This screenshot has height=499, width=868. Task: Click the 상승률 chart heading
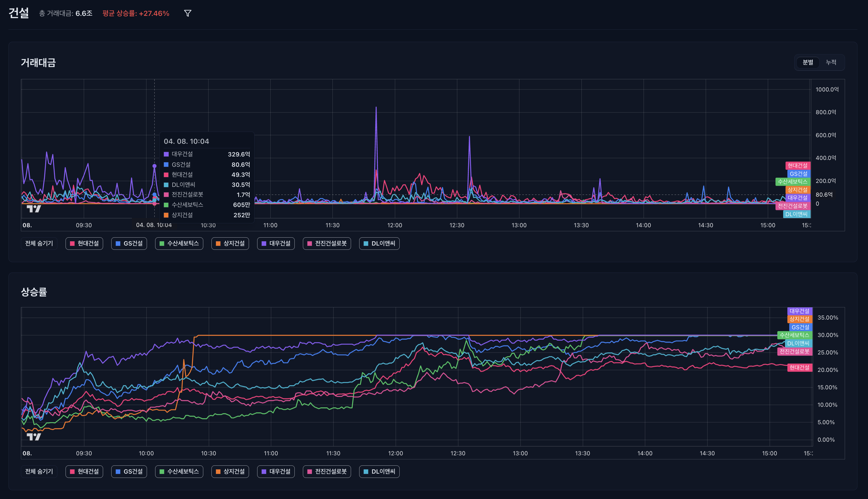34,292
